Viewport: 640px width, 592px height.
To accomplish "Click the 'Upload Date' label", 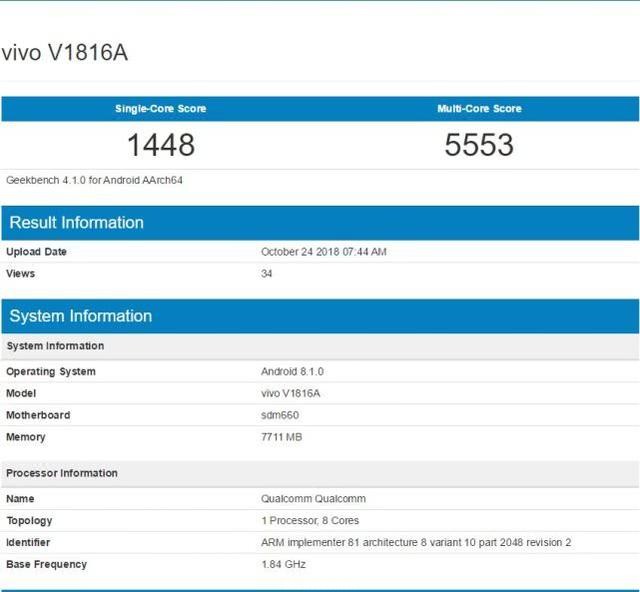I will (x=36, y=251).
